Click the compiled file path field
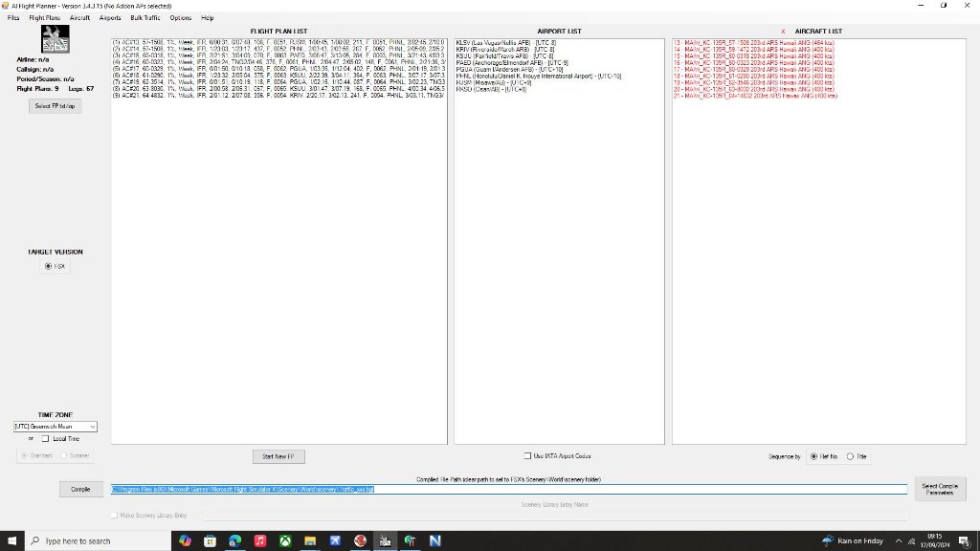Image resolution: width=980 pixels, height=551 pixels. pyautogui.click(x=509, y=489)
